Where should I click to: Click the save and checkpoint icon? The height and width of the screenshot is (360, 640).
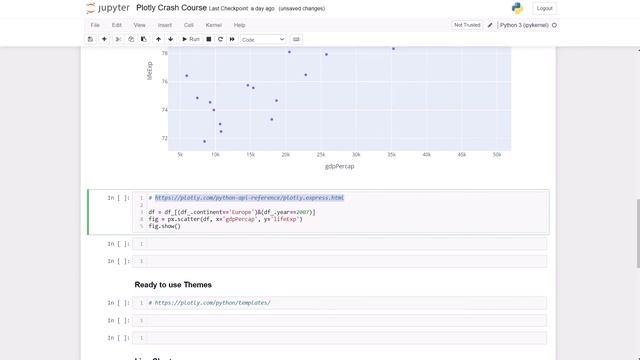(x=90, y=39)
